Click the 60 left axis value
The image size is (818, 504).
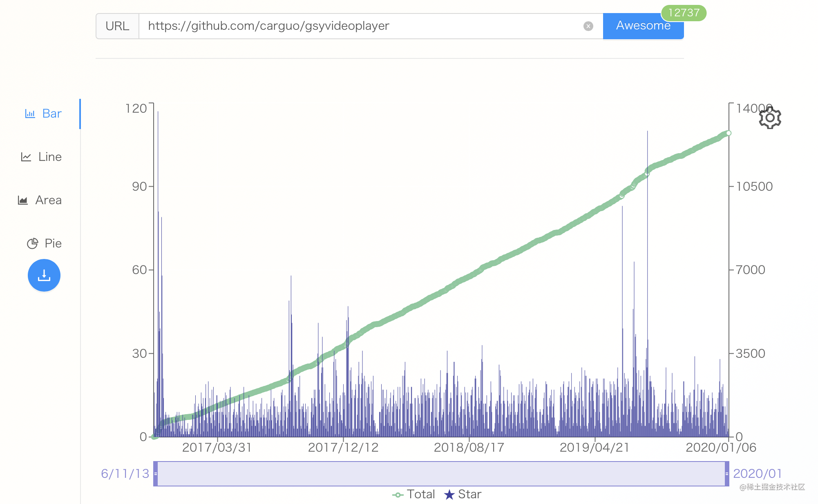[x=139, y=270]
